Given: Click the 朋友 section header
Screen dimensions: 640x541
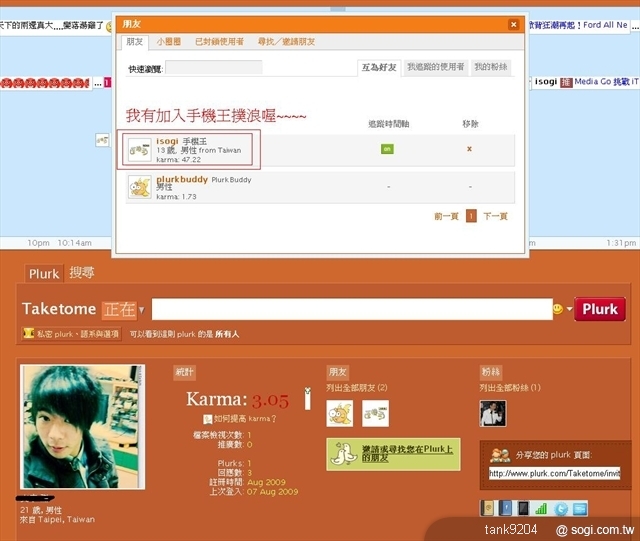Looking at the screenshot, I should [338, 372].
